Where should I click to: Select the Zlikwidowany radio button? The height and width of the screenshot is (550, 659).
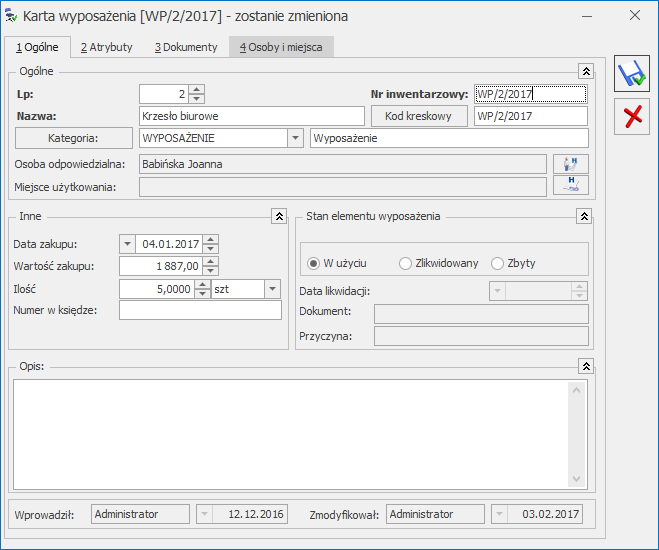coord(405,263)
